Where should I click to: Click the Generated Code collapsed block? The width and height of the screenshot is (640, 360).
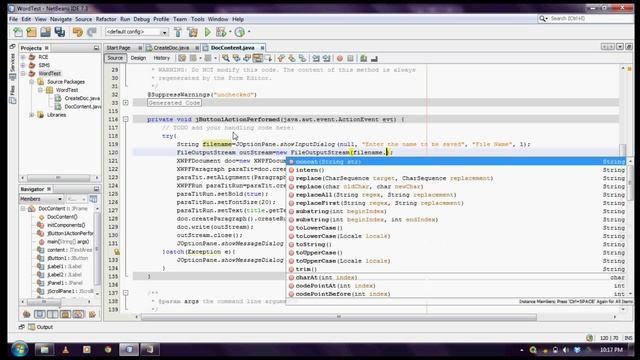[x=174, y=103]
